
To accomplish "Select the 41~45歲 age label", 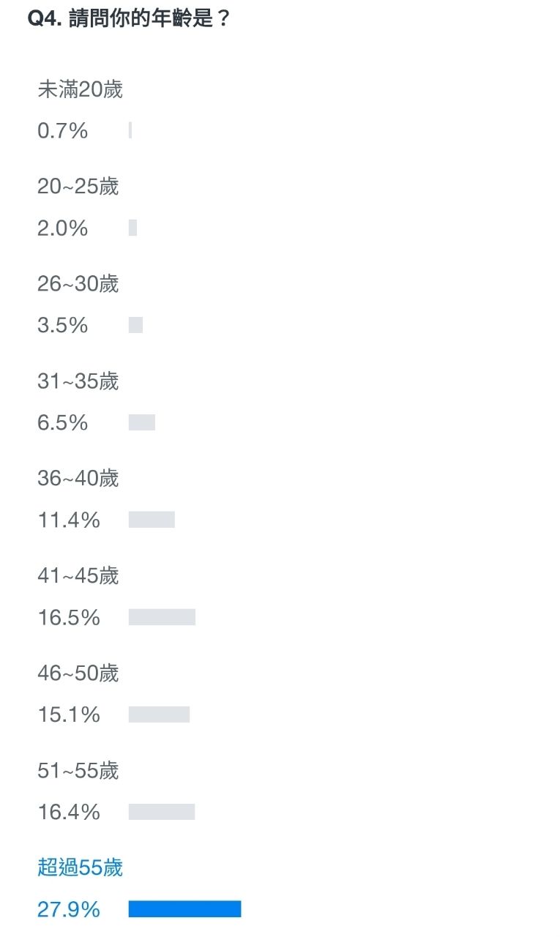I will [78, 576].
